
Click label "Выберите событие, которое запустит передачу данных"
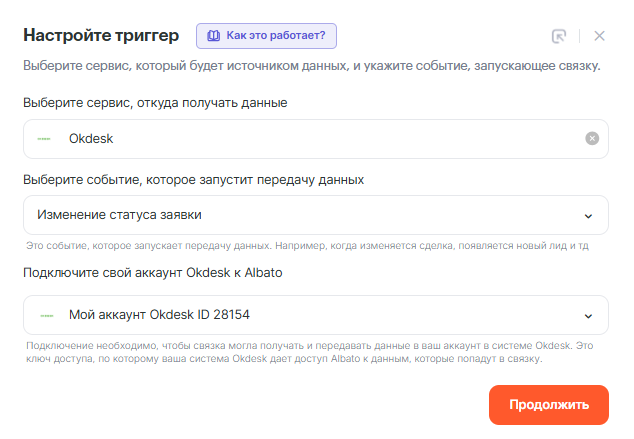click(193, 179)
